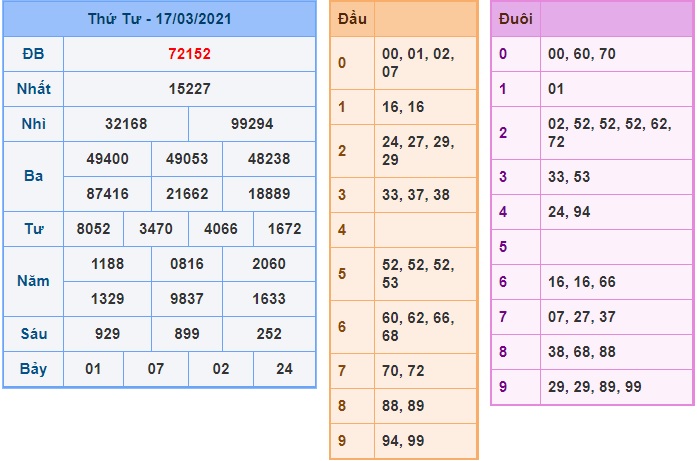The image size is (697, 461).
Task: Click digit label 5 in Đuôi table
Action: [503, 247]
